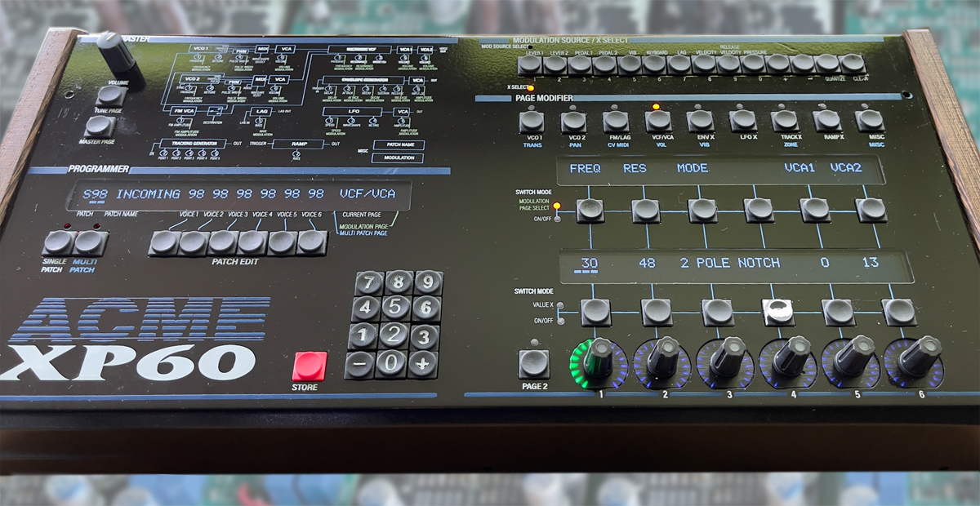Open the RAMP X page modifier
Screen dimensions: 980x506
tap(827, 122)
